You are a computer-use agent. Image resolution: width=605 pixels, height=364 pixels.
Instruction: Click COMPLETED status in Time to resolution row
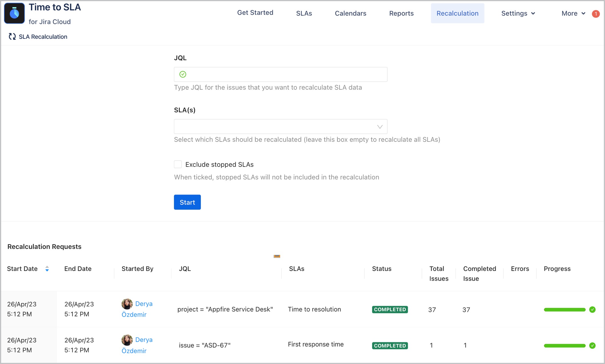[x=390, y=310]
